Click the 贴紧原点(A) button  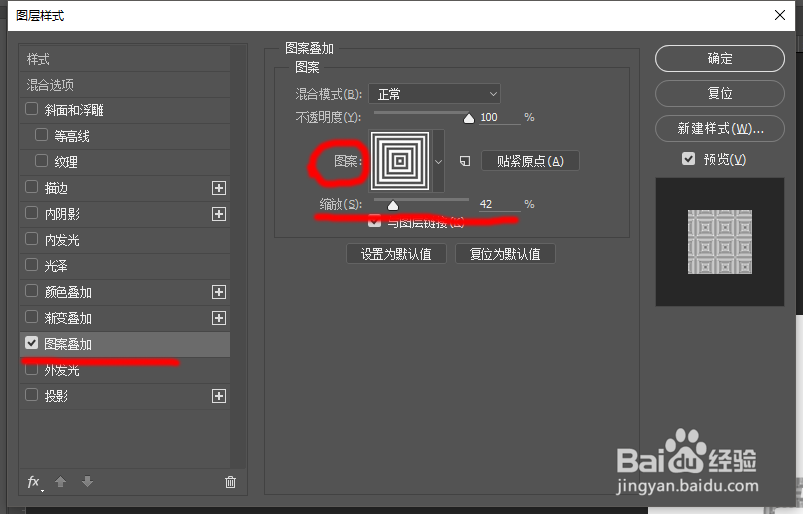coord(530,161)
